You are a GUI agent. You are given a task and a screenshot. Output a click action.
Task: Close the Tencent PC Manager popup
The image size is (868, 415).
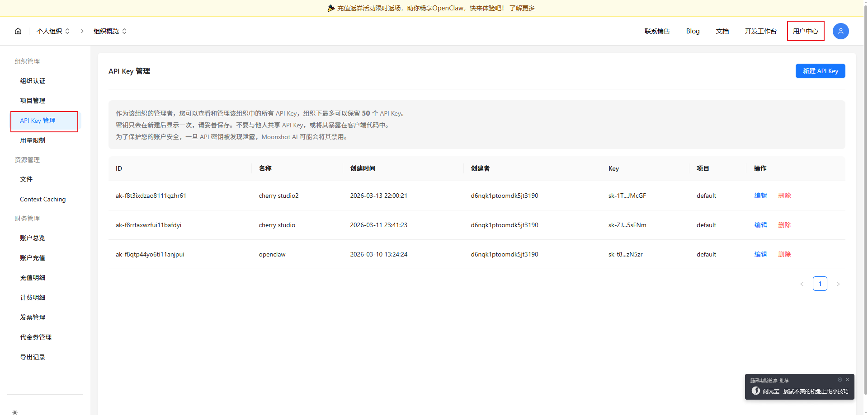click(x=848, y=380)
